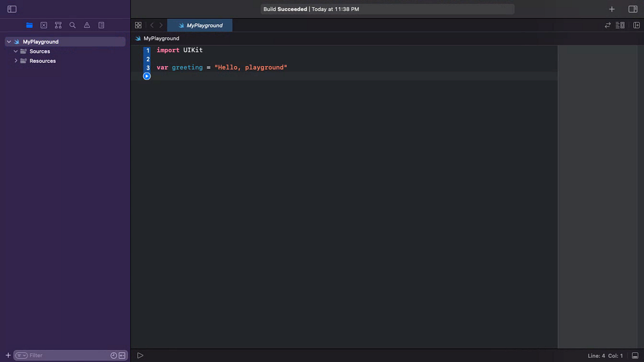The height and width of the screenshot is (362, 644).
Task: Open the Library with the plus icon
Action: (x=612, y=9)
